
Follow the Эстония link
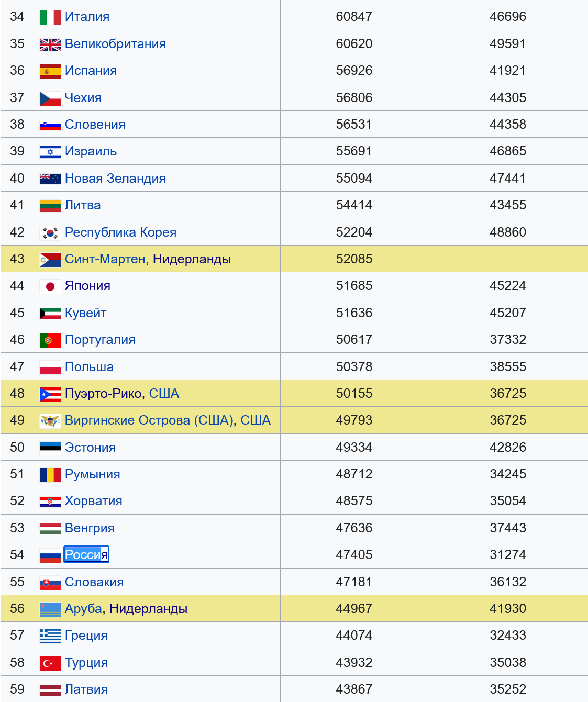click(x=90, y=448)
